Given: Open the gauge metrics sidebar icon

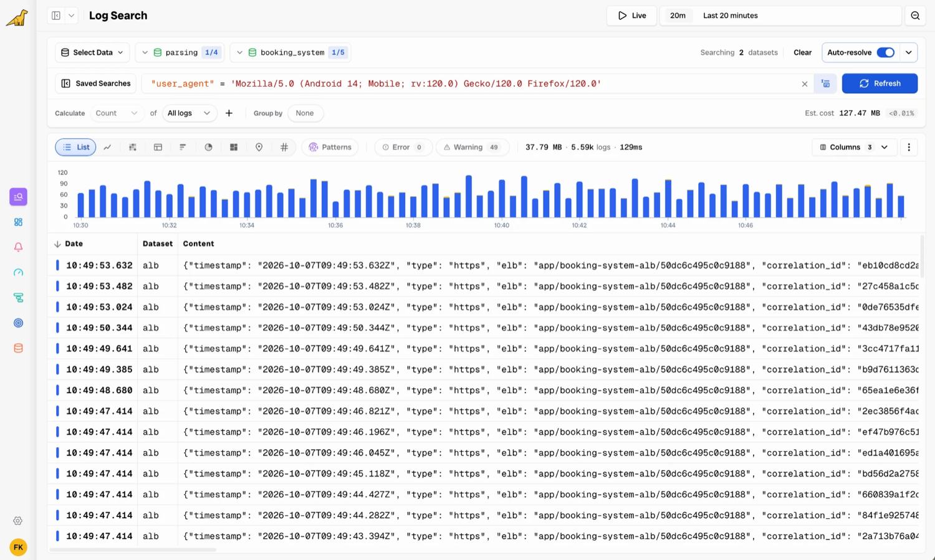Looking at the screenshot, I should click(18, 273).
